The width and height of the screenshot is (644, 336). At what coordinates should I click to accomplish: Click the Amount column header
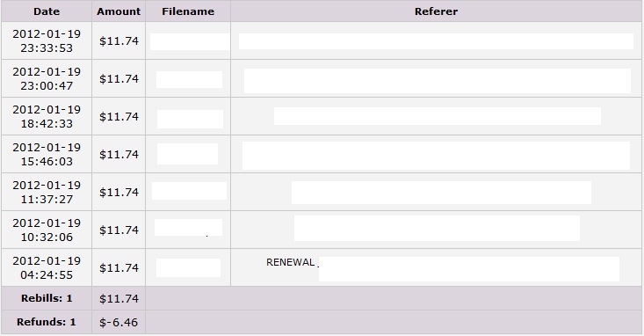pos(119,11)
